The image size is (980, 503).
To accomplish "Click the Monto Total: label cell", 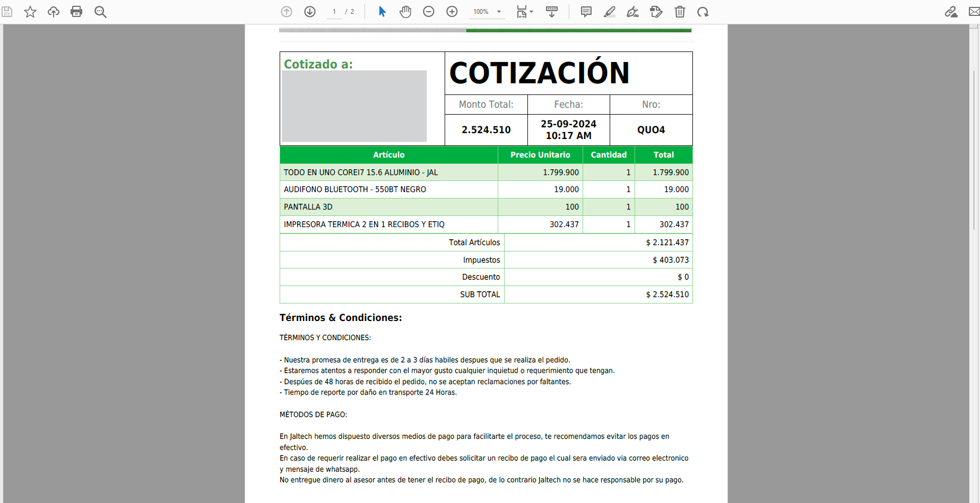I will (x=486, y=105).
